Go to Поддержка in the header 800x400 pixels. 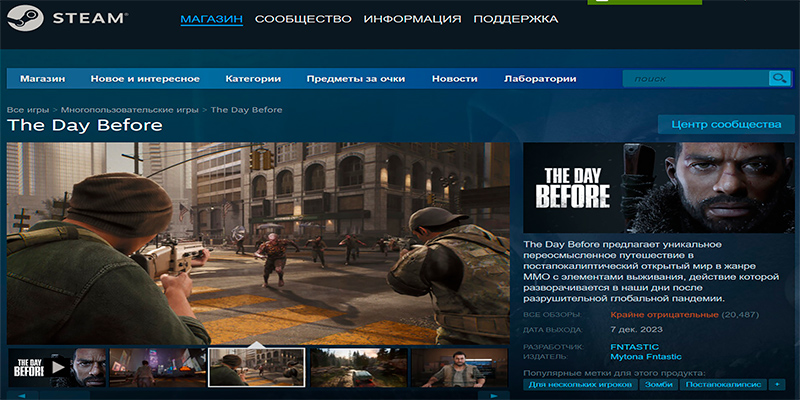(515, 19)
